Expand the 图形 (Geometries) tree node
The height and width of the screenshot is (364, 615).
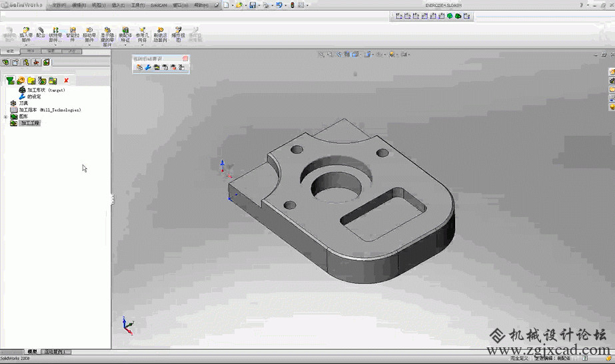coord(5,116)
